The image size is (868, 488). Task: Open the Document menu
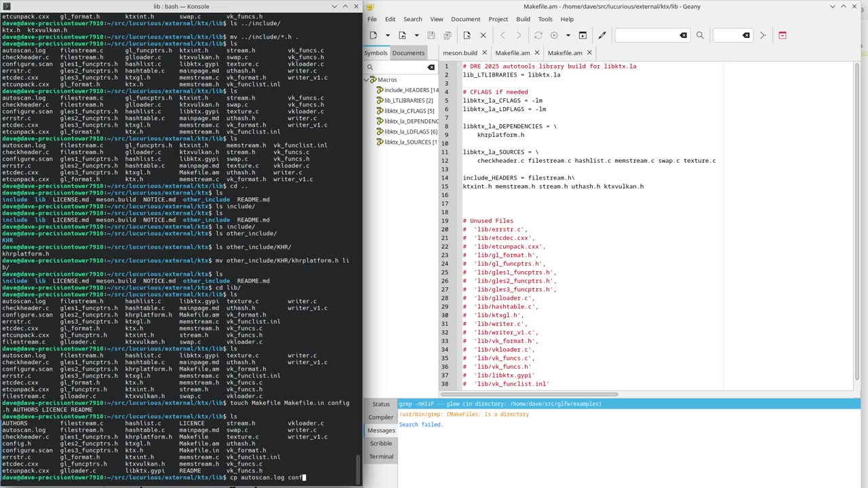466,19
